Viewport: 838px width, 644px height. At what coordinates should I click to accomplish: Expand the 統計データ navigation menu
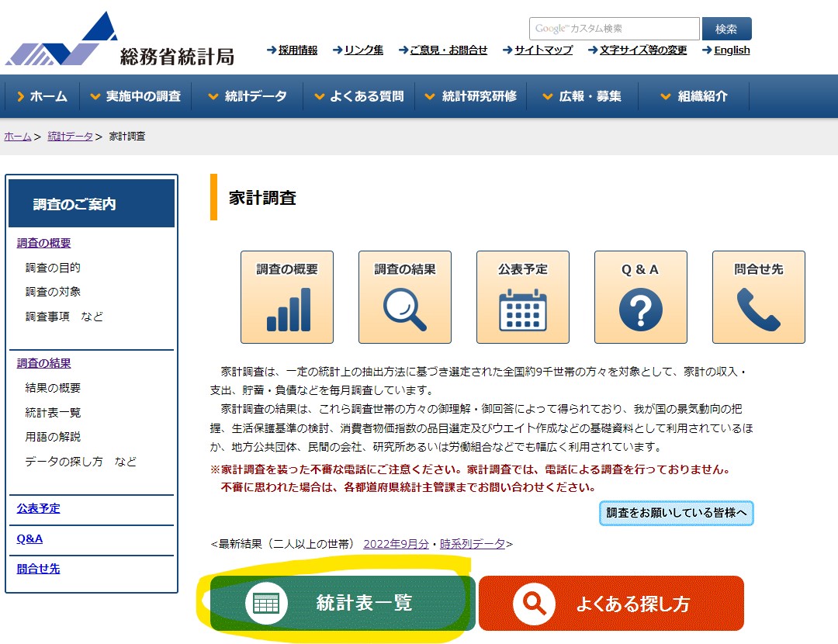click(248, 96)
